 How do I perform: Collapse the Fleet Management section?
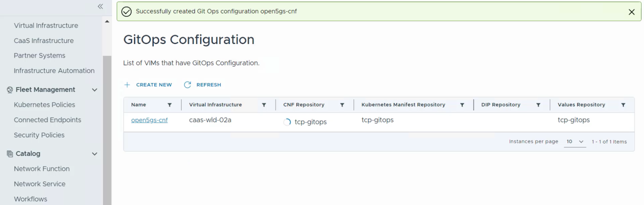coord(95,90)
